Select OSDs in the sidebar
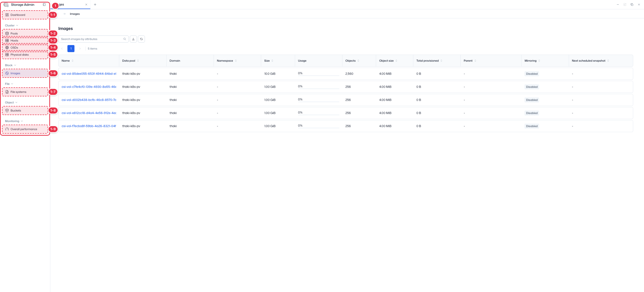This screenshot has height=292, width=644. pos(25,48)
